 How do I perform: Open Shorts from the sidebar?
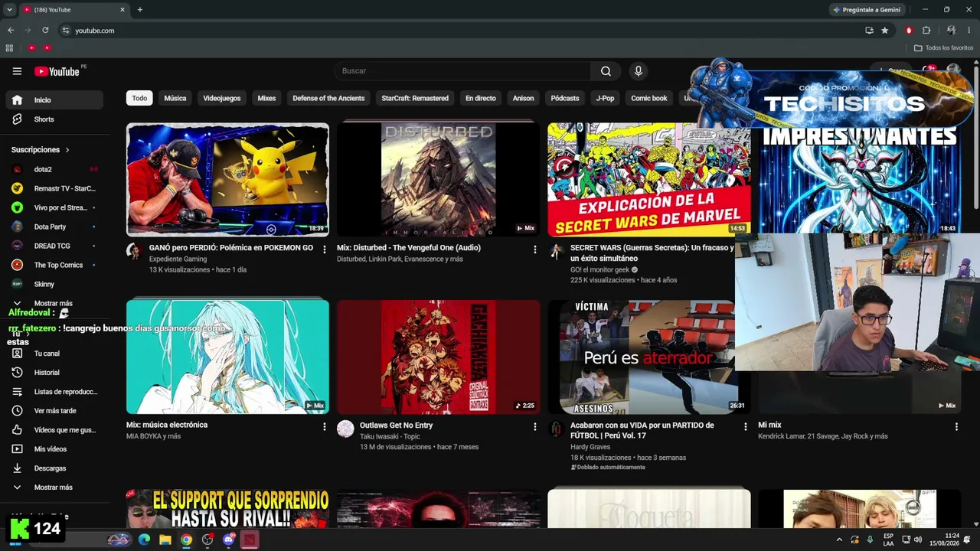pos(54,119)
